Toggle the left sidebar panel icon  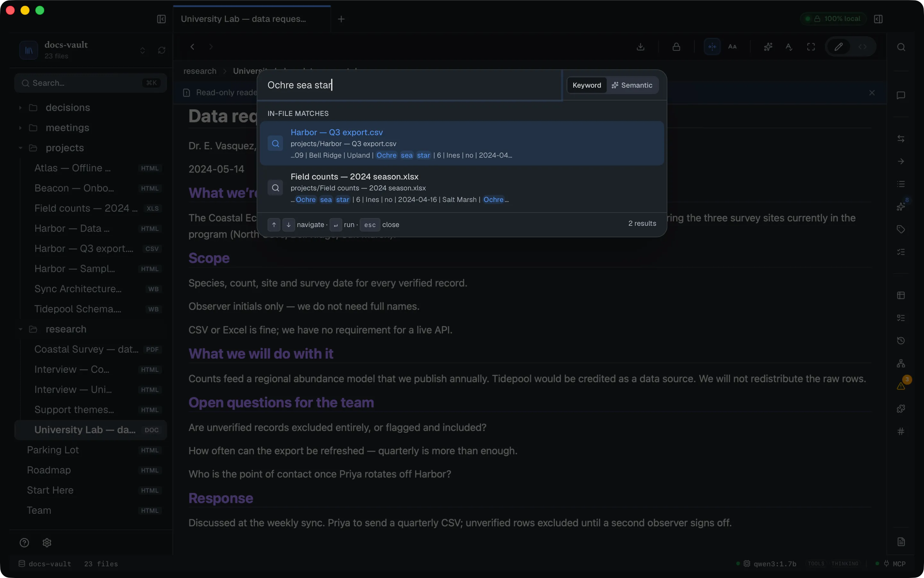tap(161, 19)
